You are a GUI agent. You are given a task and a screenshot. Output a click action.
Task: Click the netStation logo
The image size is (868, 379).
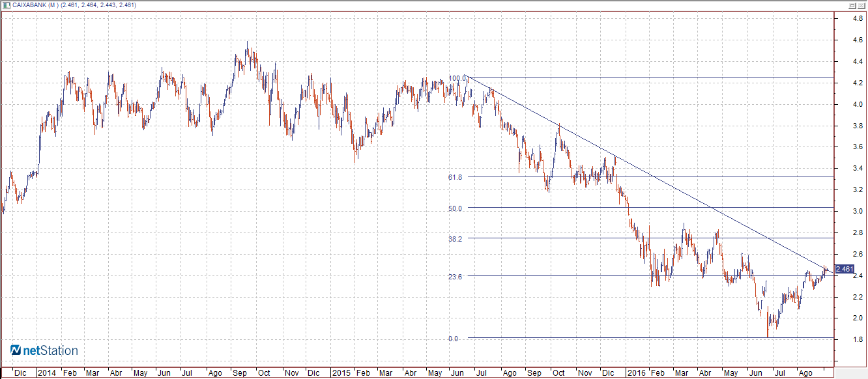[x=44, y=351]
